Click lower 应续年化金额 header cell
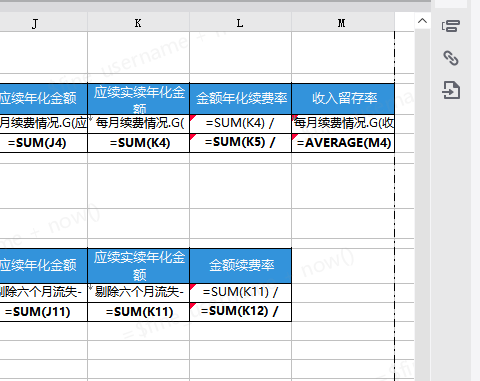 [x=43, y=266]
